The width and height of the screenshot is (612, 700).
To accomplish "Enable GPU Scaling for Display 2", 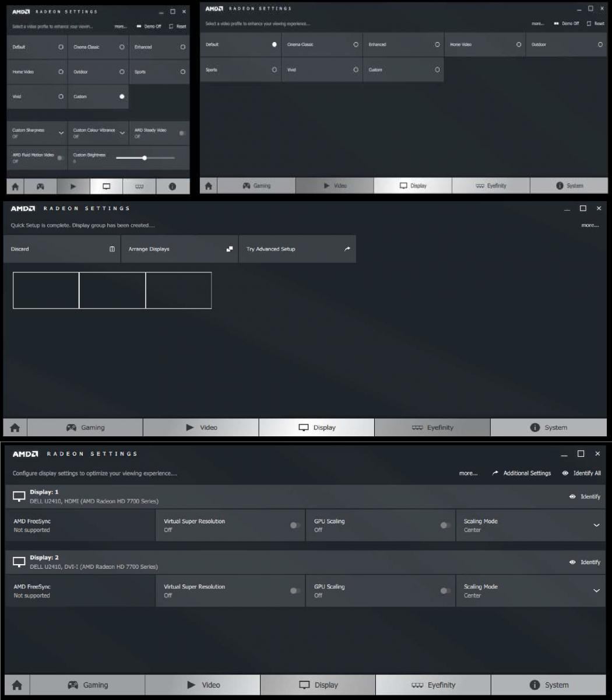I will [445, 591].
